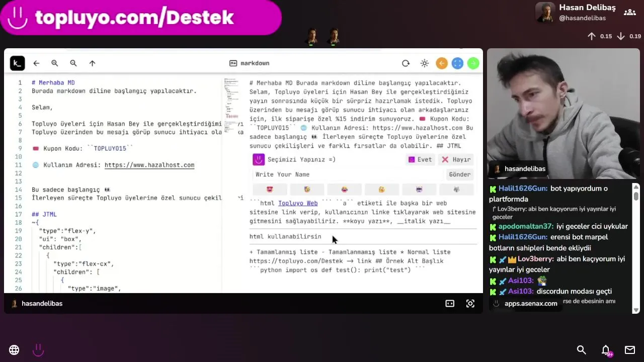The width and height of the screenshot is (644, 362).
Task: Click the Topluyo smiley logo in bottom bar
Action: coord(38,350)
